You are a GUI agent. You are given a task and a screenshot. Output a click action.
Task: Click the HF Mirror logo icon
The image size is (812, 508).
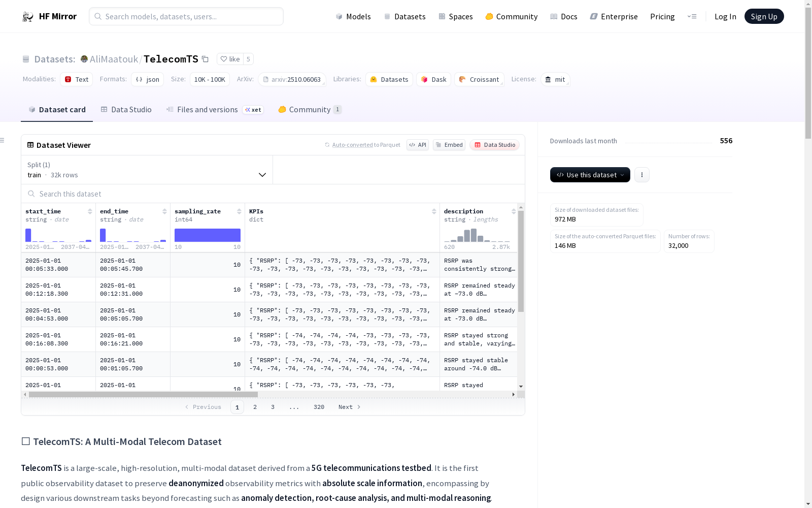(x=28, y=17)
